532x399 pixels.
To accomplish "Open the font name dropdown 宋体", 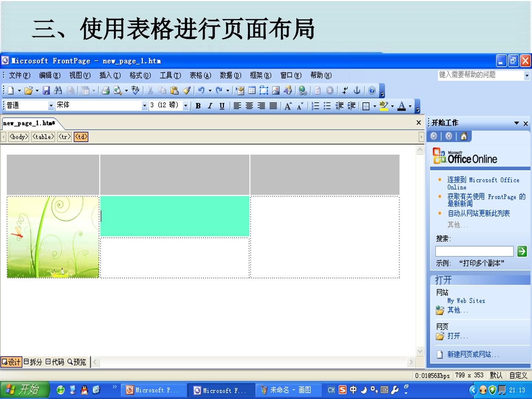I will pos(144,106).
